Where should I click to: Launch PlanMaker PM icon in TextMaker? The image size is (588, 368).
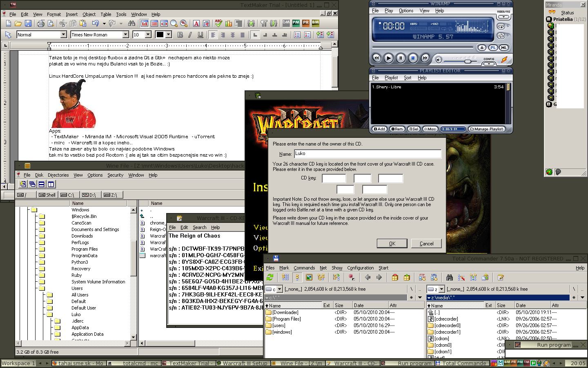(x=295, y=24)
